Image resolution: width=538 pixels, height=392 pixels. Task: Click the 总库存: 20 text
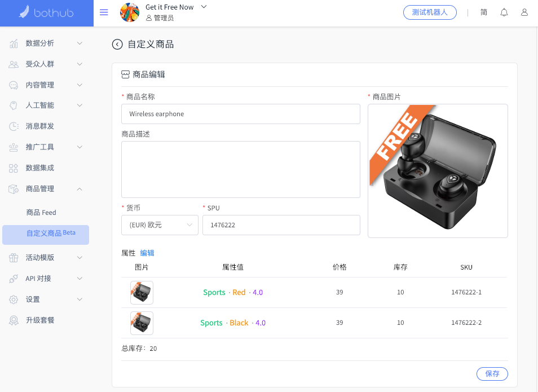(139, 349)
